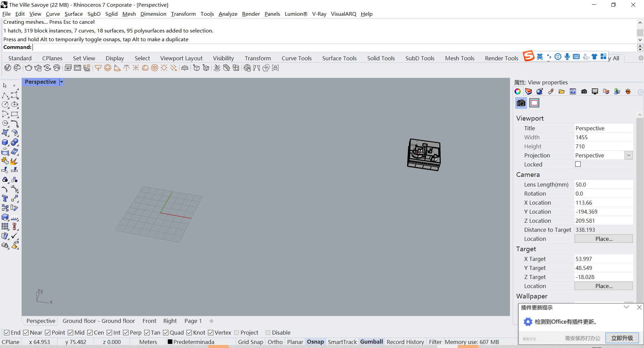Toggle the Point osnap checkbox
Screen dimensions: 644x348
[48, 333]
